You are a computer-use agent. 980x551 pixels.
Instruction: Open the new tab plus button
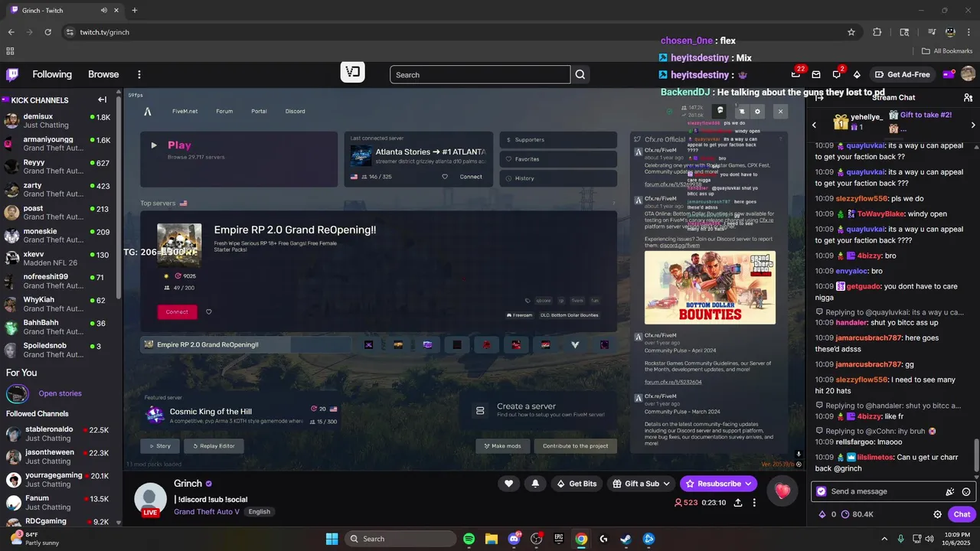coord(134,10)
